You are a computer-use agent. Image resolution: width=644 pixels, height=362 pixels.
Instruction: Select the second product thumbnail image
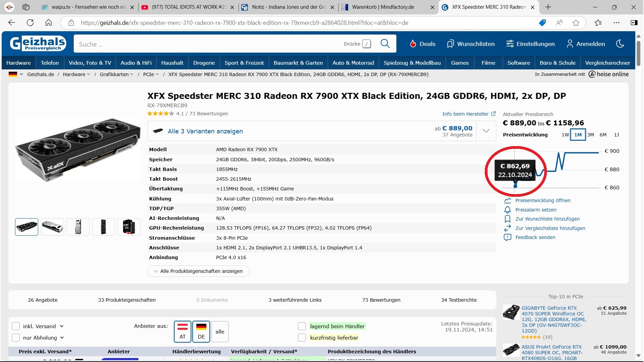[52, 227]
